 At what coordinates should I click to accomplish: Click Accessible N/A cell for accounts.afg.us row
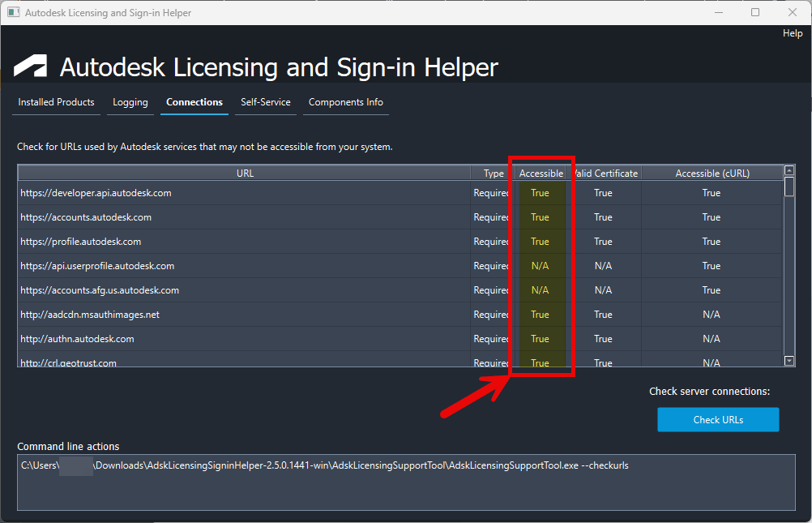click(540, 290)
